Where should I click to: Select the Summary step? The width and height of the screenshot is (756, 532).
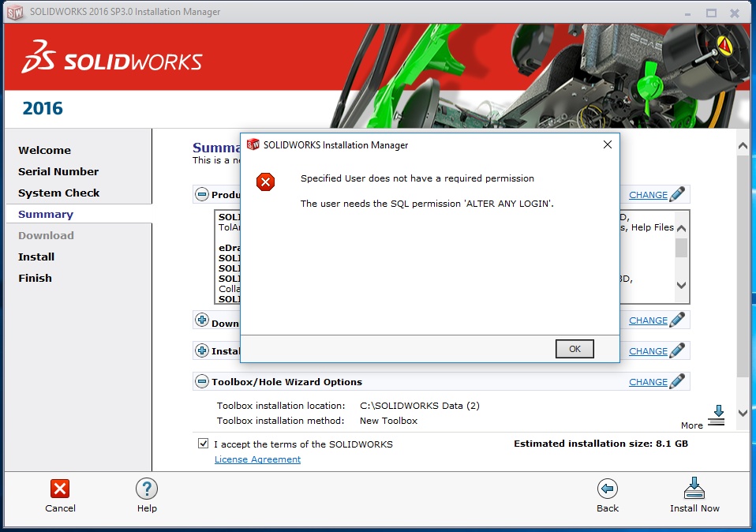46,214
